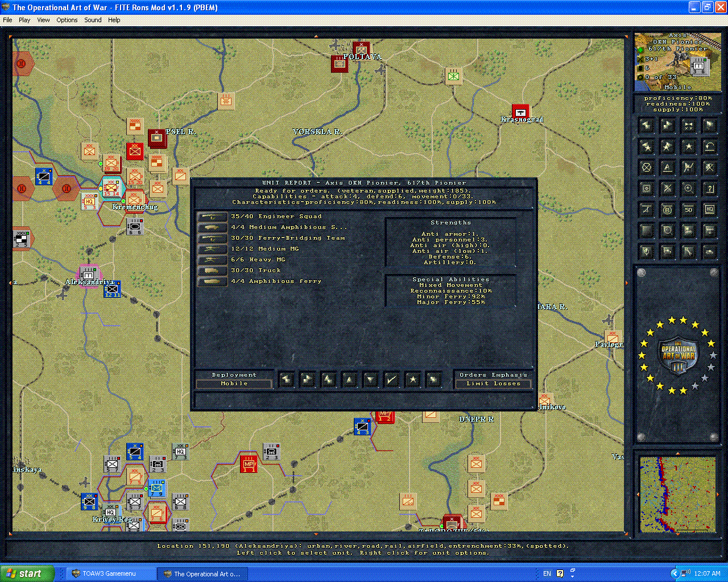Screen dimensions: 728x582
Task: Click the HQ icon in the right toolbar
Action: coord(709,209)
